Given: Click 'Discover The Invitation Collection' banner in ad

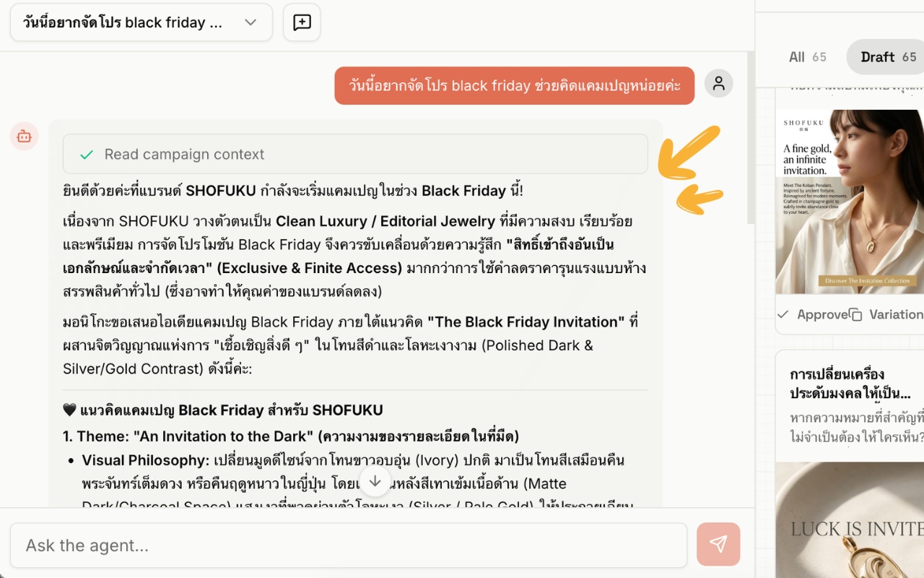Looking at the screenshot, I should click(x=868, y=280).
